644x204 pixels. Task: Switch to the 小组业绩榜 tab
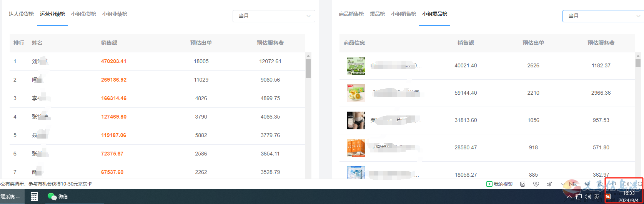point(115,14)
